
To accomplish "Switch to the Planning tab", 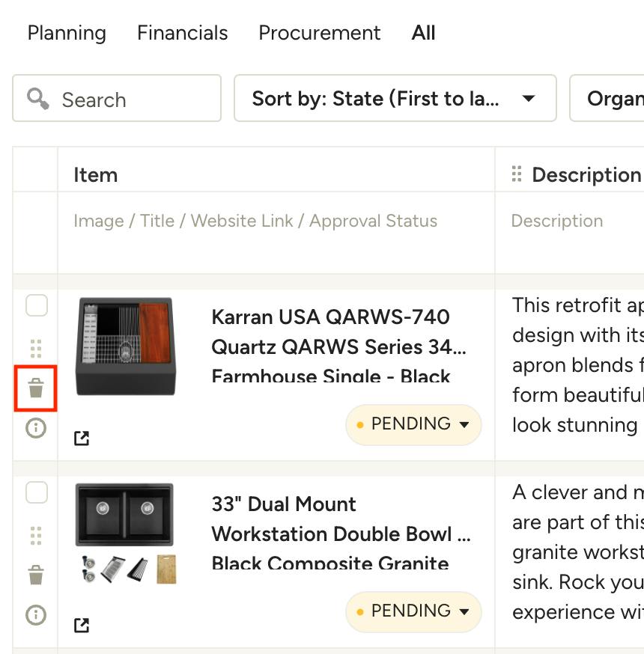I will (x=67, y=32).
